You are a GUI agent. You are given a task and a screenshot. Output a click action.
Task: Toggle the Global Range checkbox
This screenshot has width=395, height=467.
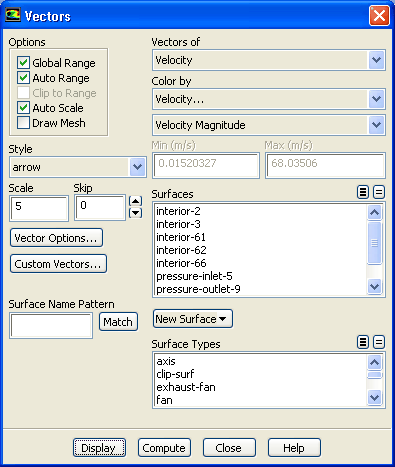23,62
